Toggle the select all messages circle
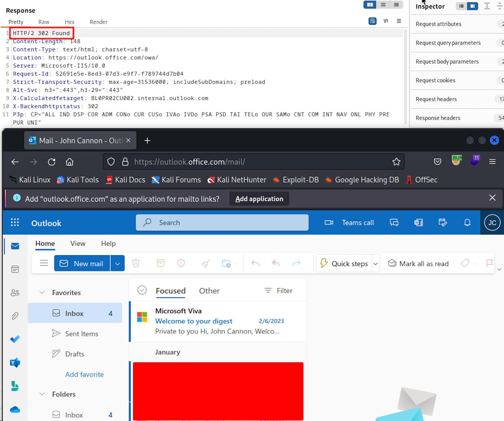This screenshot has height=421, width=504. click(x=142, y=290)
